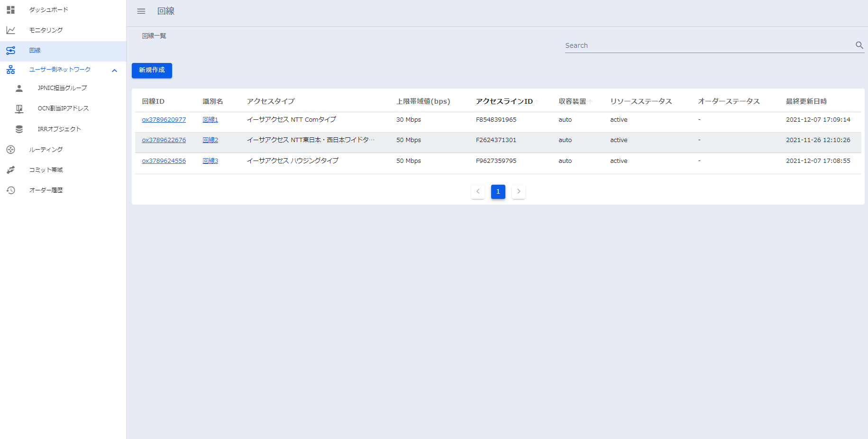This screenshot has width=868, height=439.
Task: Click the search magnifier icon
Action: point(859,45)
